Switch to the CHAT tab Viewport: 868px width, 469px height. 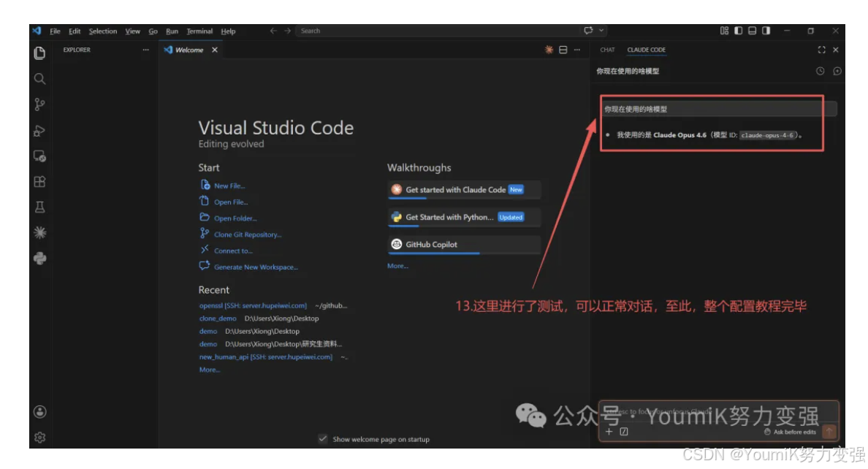607,50
